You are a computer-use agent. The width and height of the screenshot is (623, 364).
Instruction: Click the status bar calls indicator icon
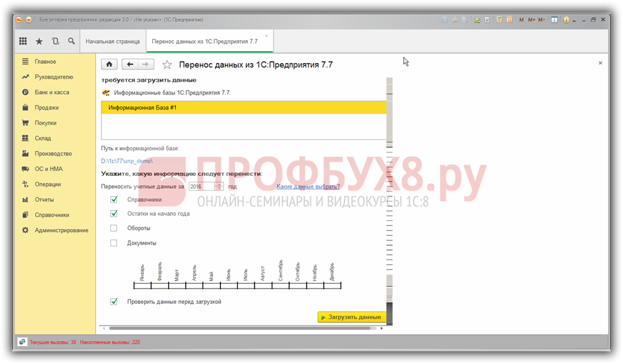pos(22,342)
